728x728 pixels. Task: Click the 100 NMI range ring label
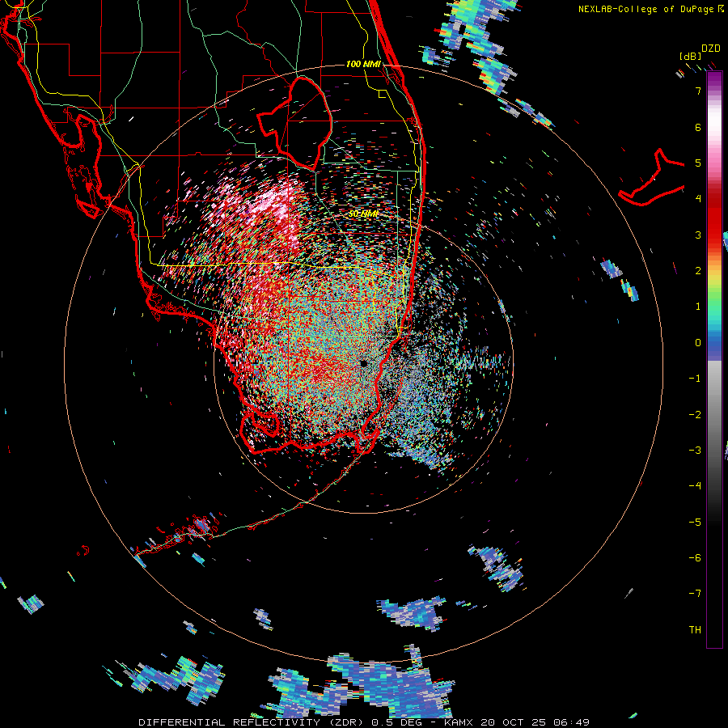[363, 64]
